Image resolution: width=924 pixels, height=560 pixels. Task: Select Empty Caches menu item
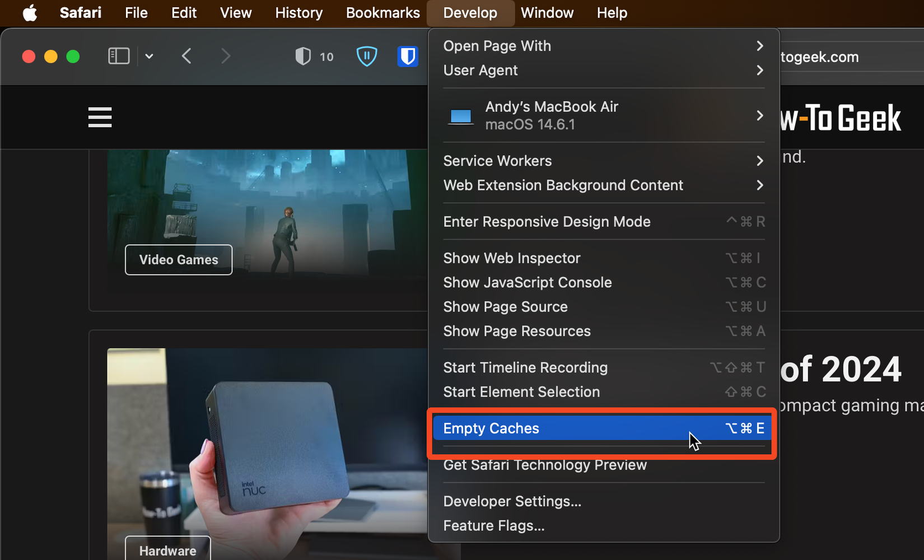click(604, 428)
